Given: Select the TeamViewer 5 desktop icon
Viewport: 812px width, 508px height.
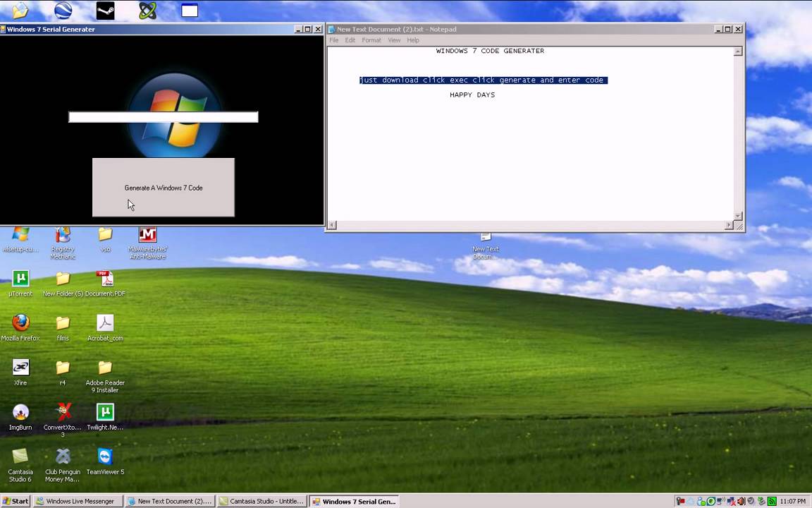Looking at the screenshot, I should point(105,461).
